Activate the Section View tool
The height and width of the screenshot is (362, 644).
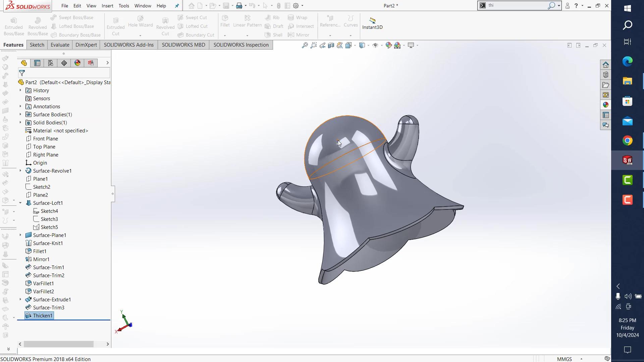pos(331,45)
